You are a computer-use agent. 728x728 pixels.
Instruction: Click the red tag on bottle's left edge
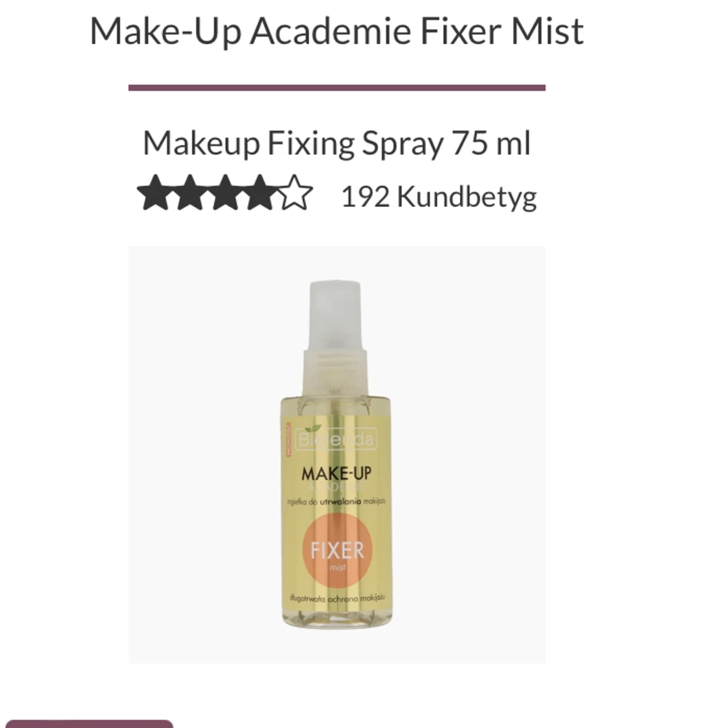[x=287, y=439]
